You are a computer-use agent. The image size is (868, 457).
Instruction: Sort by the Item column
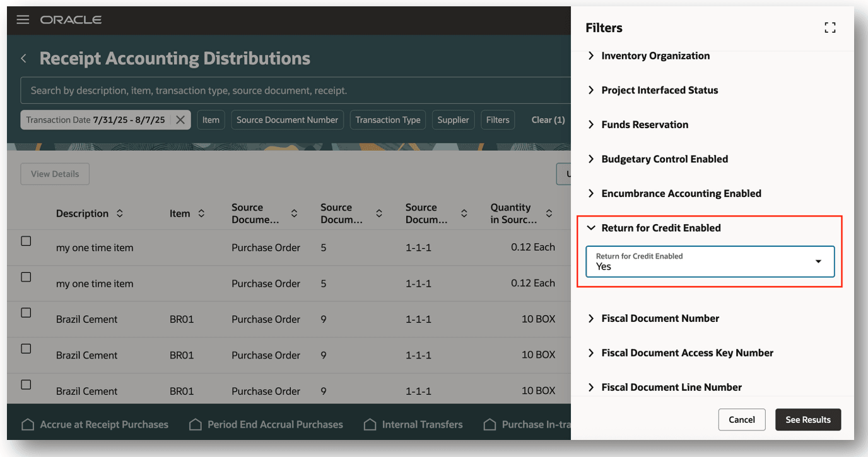[201, 214]
